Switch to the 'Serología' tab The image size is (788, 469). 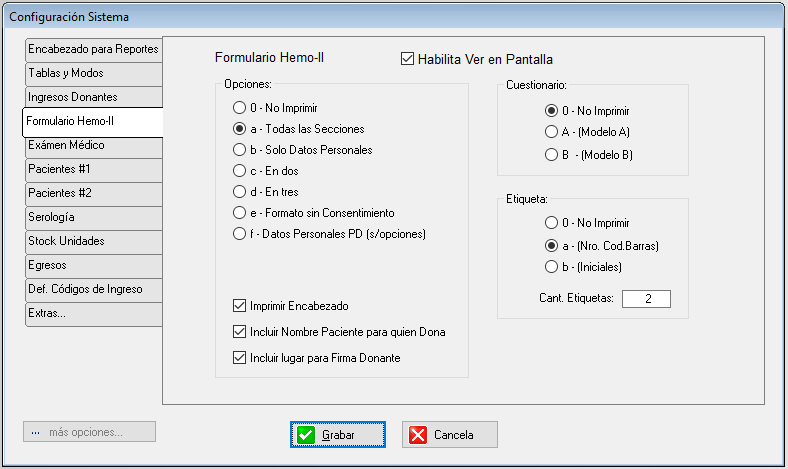(93, 217)
